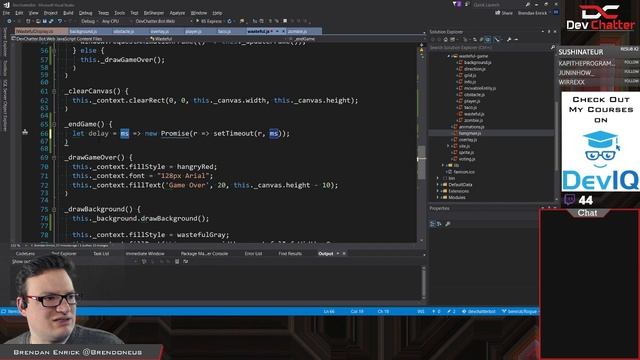640x360 pixels.
Task: Open the File menu
Action: [6, 13]
